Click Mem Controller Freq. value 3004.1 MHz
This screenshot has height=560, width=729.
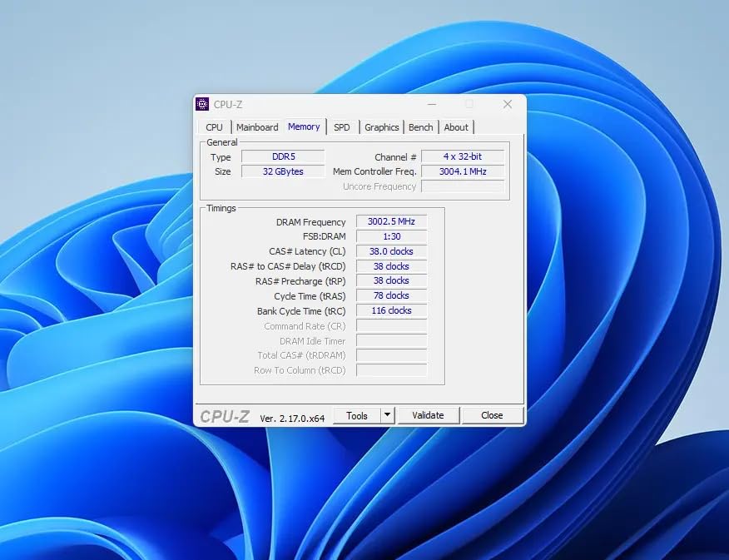point(463,171)
